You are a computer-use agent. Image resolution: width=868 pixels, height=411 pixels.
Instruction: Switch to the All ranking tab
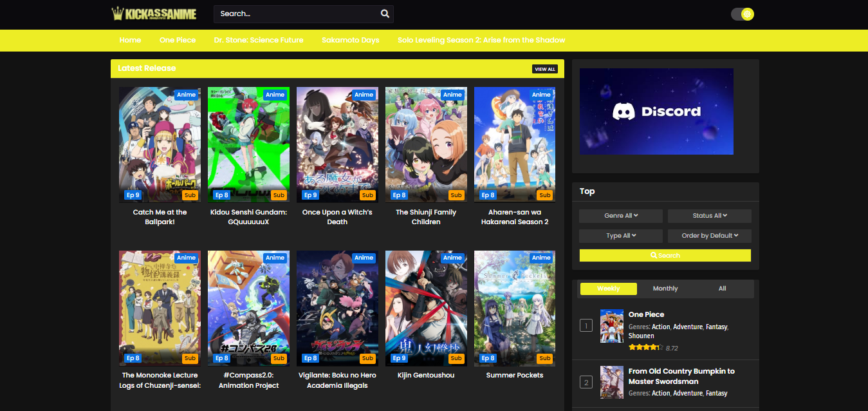click(x=723, y=289)
